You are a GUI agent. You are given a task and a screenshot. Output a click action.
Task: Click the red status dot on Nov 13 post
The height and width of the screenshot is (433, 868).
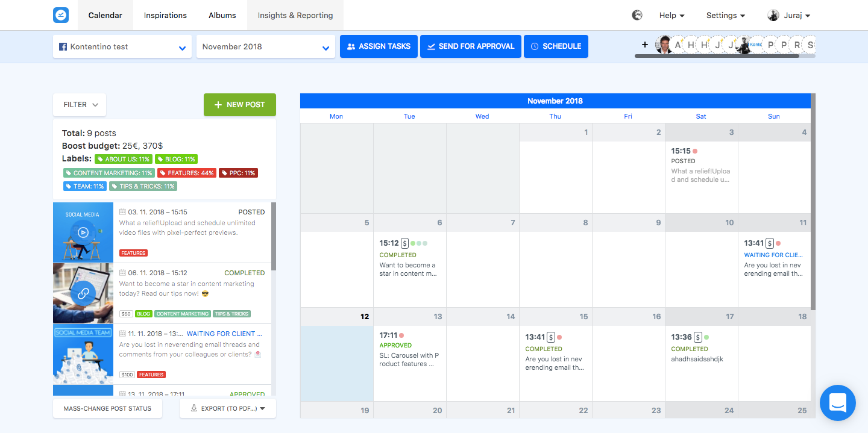point(401,335)
